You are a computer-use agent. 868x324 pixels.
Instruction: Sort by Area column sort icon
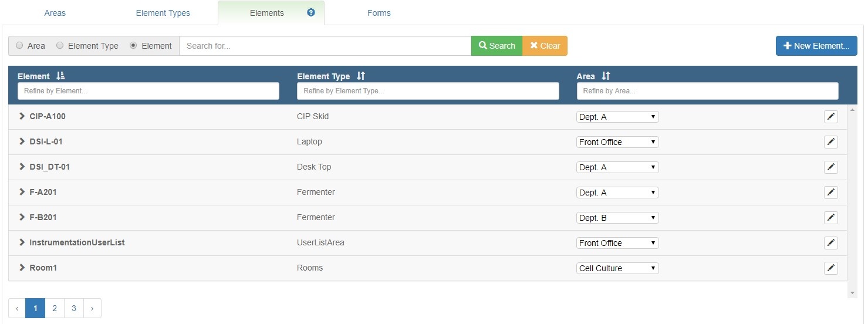[606, 76]
